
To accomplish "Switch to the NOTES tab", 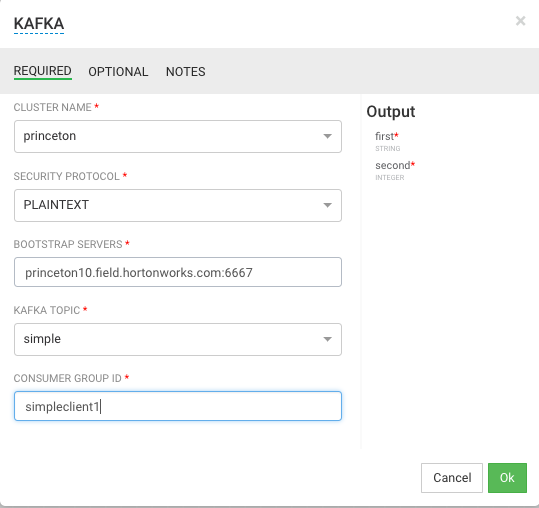I will point(186,72).
